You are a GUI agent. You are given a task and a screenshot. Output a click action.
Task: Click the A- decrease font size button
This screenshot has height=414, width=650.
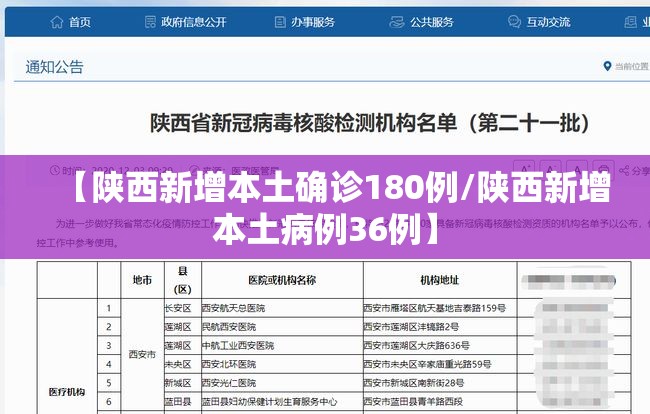(x=551, y=170)
